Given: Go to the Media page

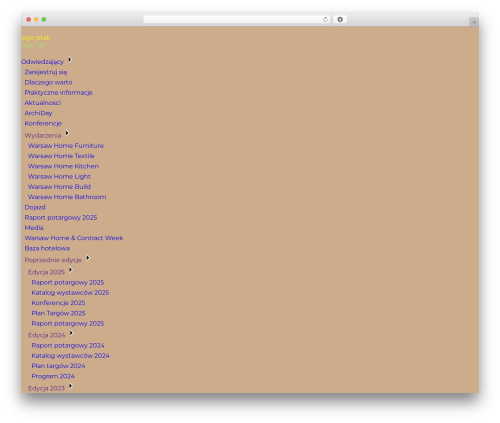Looking at the screenshot, I should (34, 228).
